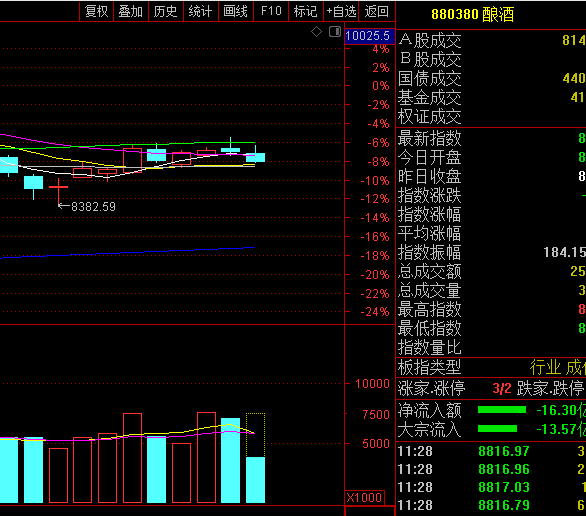This screenshot has height=516, width=586.
Task: Click the 净流入额 green flow bar
Action: click(x=502, y=410)
